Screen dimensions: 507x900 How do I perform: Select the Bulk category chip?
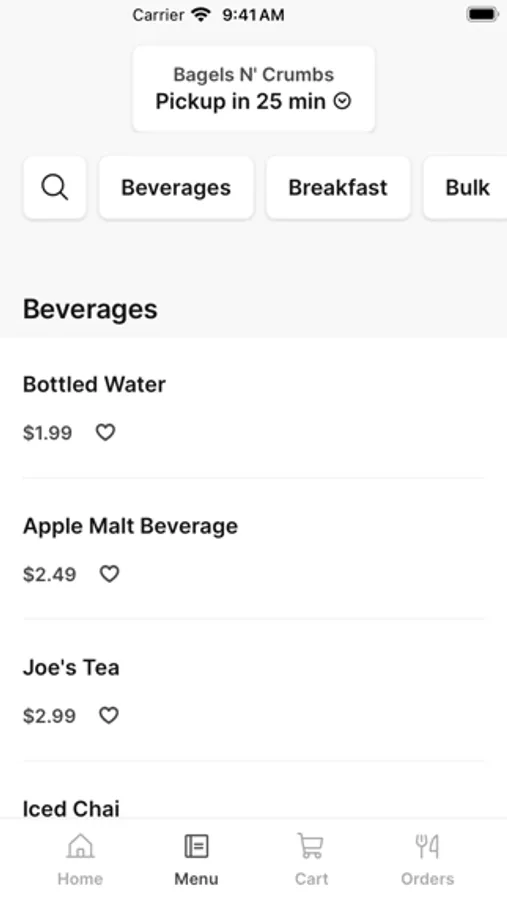466,188
